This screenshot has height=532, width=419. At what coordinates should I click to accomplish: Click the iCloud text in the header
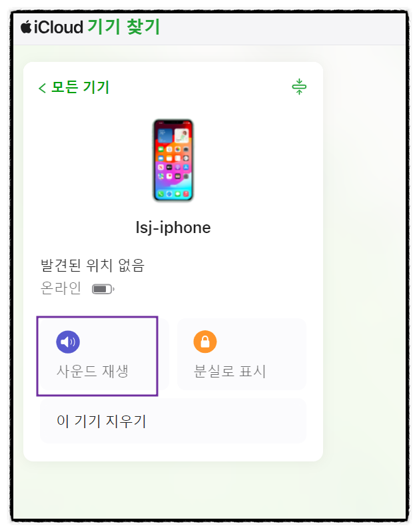(x=59, y=27)
